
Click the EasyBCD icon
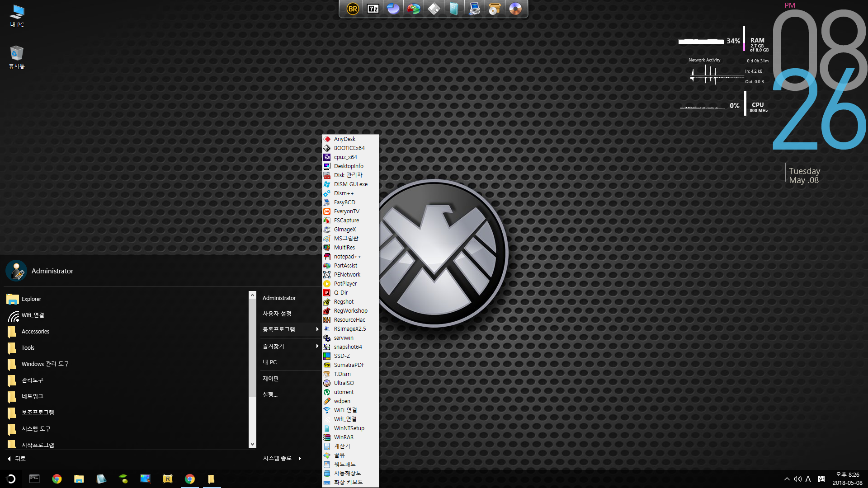(327, 202)
